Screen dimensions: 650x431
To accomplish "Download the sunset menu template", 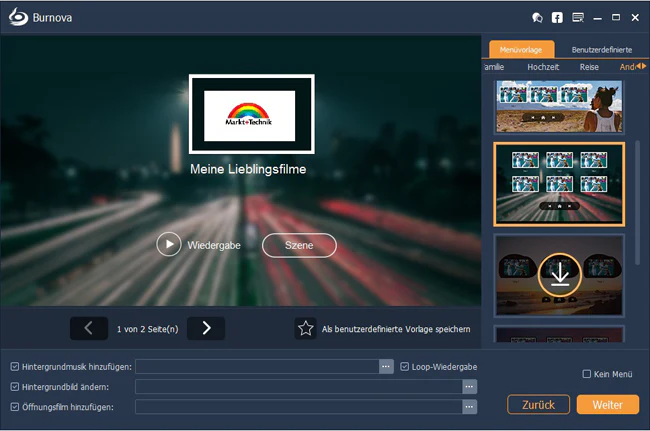I will 560,275.
